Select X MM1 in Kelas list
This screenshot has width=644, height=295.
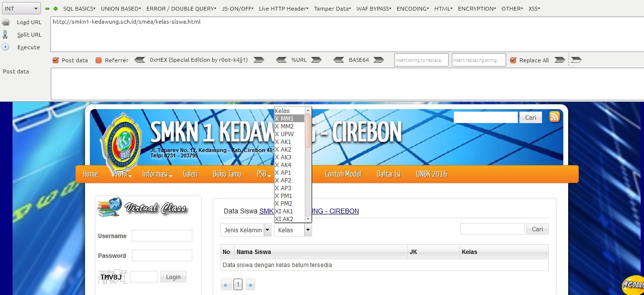coord(289,118)
